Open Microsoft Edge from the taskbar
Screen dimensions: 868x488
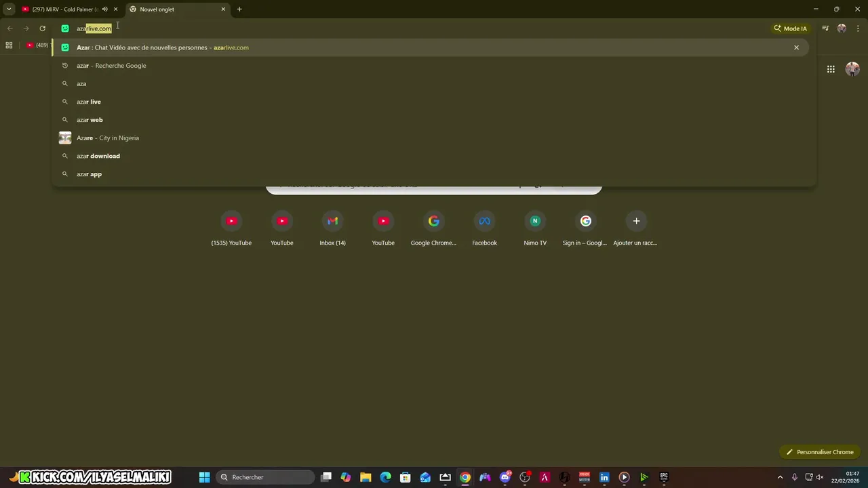coord(385,477)
